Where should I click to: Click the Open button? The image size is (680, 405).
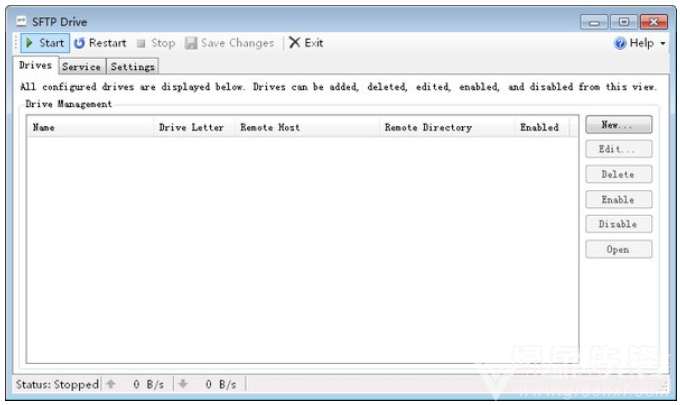[618, 249]
